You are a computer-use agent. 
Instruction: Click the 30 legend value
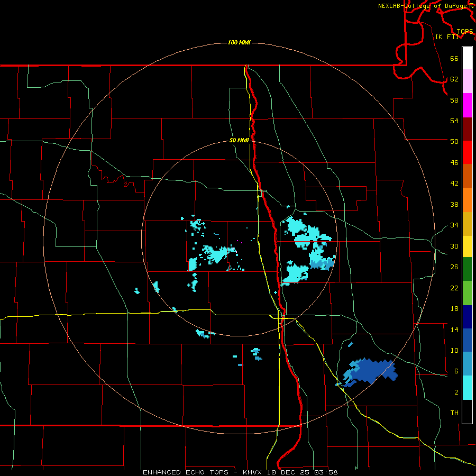coord(454,246)
